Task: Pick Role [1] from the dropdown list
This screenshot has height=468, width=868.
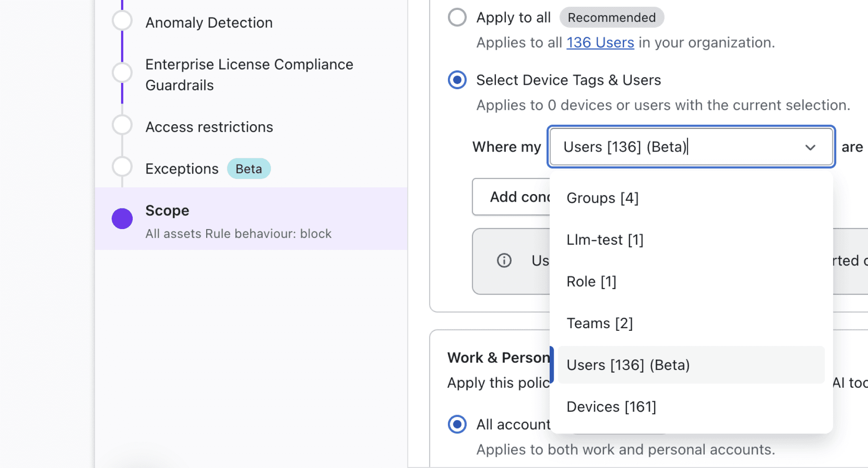Action: [x=691, y=282]
